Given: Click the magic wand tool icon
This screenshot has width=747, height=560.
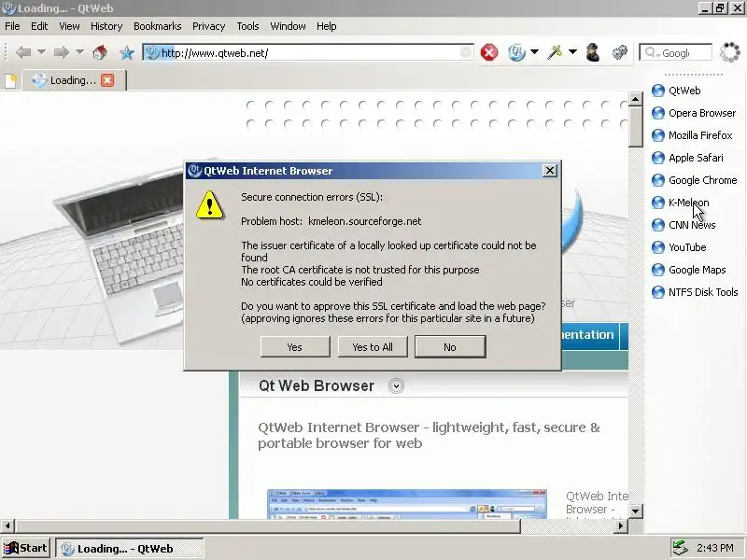Looking at the screenshot, I should point(555,52).
